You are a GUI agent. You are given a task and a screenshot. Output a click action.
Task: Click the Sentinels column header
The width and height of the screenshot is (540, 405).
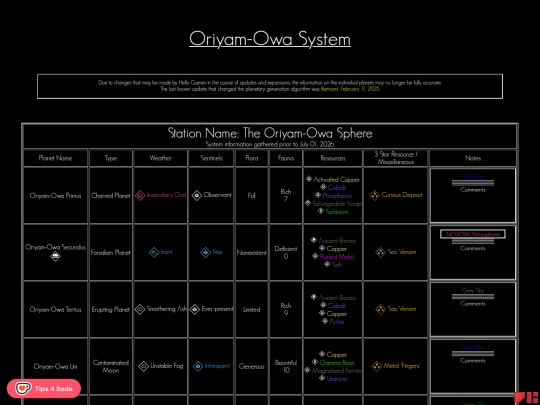[x=212, y=158]
